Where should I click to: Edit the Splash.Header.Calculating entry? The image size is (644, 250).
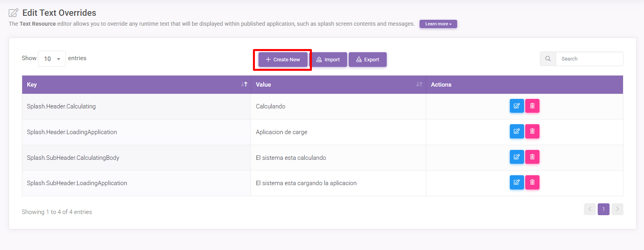coord(517,106)
